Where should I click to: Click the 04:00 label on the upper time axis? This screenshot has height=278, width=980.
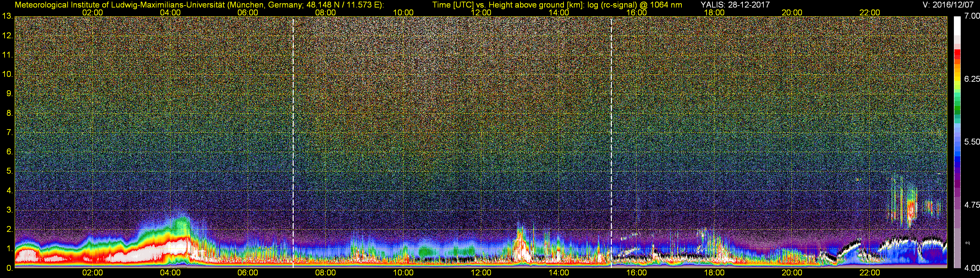[x=170, y=12]
